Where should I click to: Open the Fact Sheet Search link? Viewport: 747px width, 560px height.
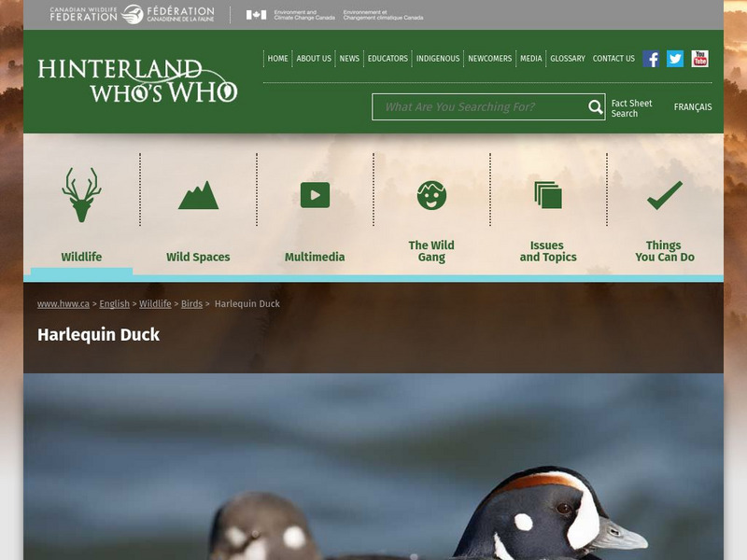629,107
